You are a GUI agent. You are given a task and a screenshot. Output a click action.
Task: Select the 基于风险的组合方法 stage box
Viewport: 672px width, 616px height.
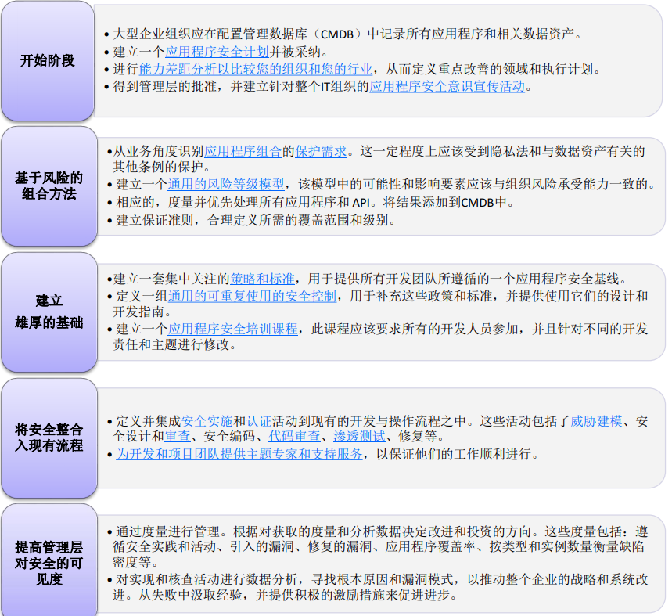tap(49, 186)
